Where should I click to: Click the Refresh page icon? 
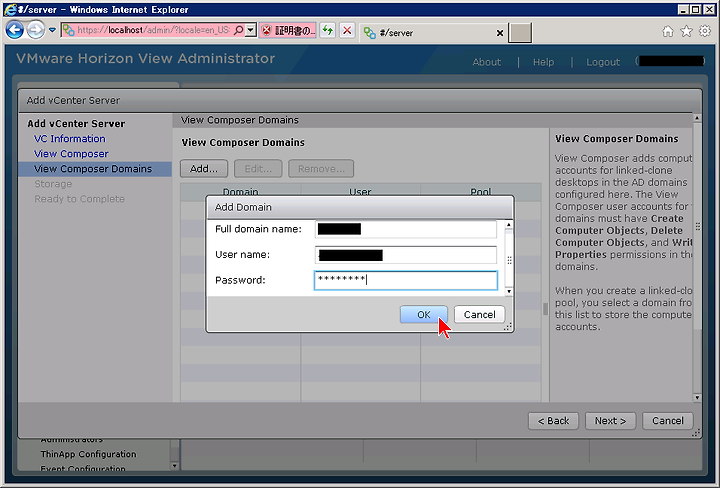[327, 31]
